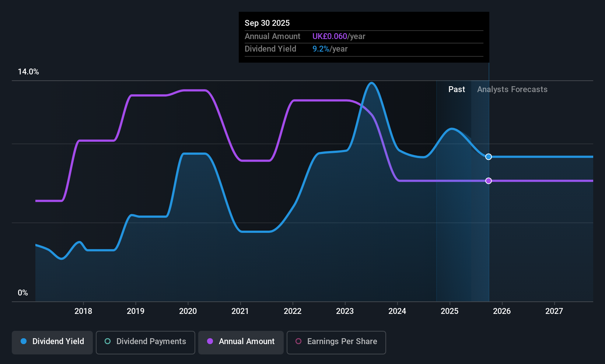Image resolution: width=605 pixels, height=364 pixels.
Task: Toggle the Earnings Per Share series
Action: click(x=336, y=343)
